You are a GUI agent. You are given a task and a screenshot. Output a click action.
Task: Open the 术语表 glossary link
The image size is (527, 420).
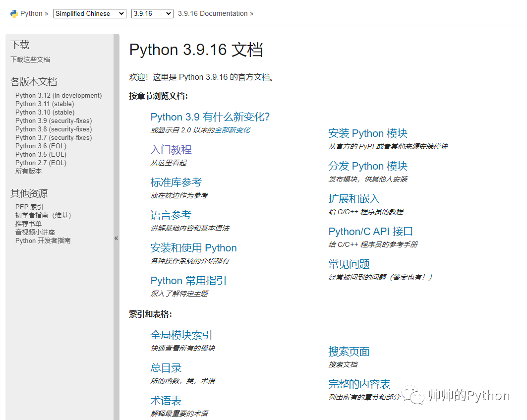(x=166, y=401)
